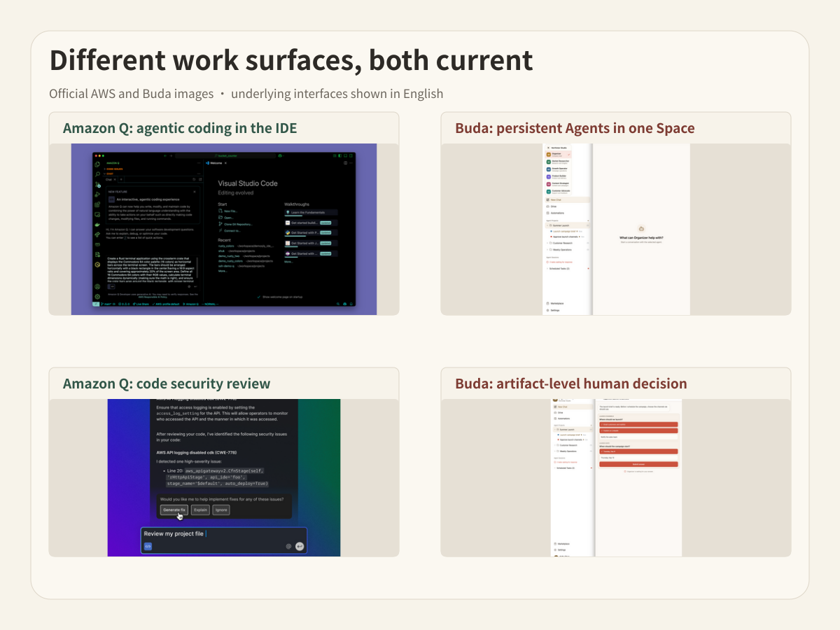This screenshot has height=630, width=840.
Task: Click the notifications bell in VS Code status bar
Action: (x=351, y=304)
